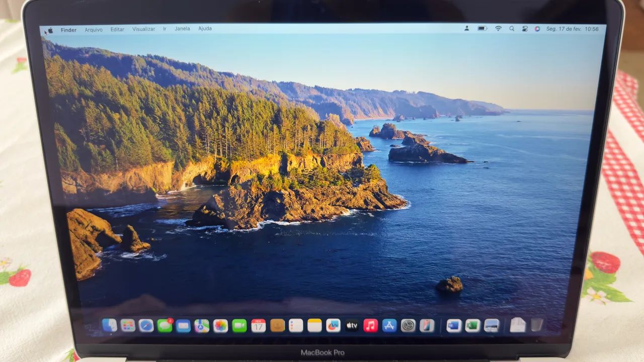Open the Contacts app in Dock
The image size is (644, 362).
click(x=277, y=325)
